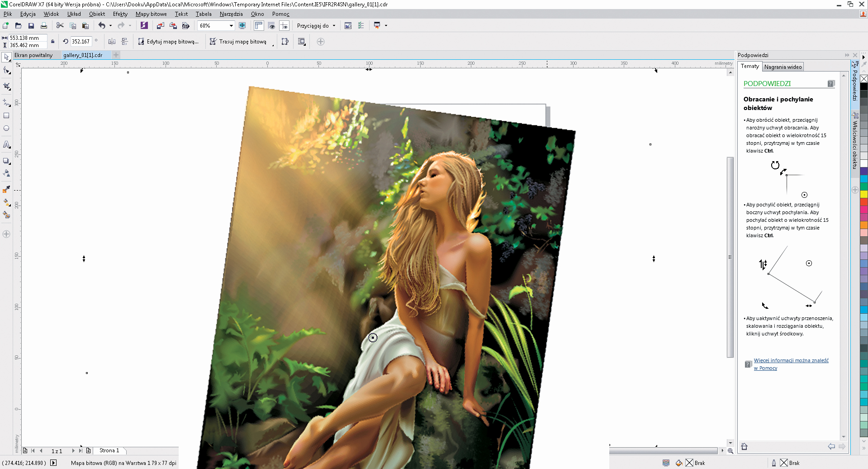The width and height of the screenshot is (868, 469).
Task: Pick the Color Eyedropper tool
Action: pyautogui.click(x=6, y=190)
